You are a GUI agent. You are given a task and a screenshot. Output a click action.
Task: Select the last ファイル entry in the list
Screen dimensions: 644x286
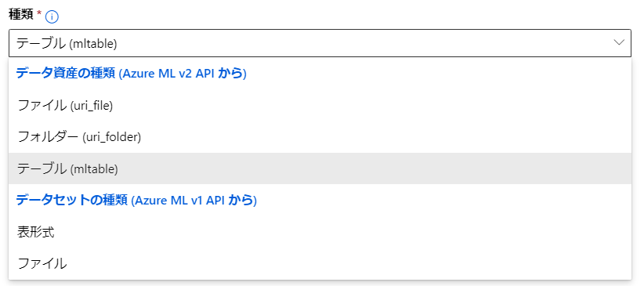click(320, 263)
